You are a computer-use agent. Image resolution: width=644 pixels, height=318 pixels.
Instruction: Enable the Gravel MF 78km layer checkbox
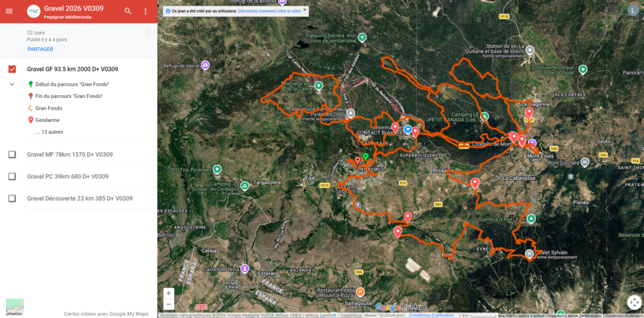[x=13, y=154]
